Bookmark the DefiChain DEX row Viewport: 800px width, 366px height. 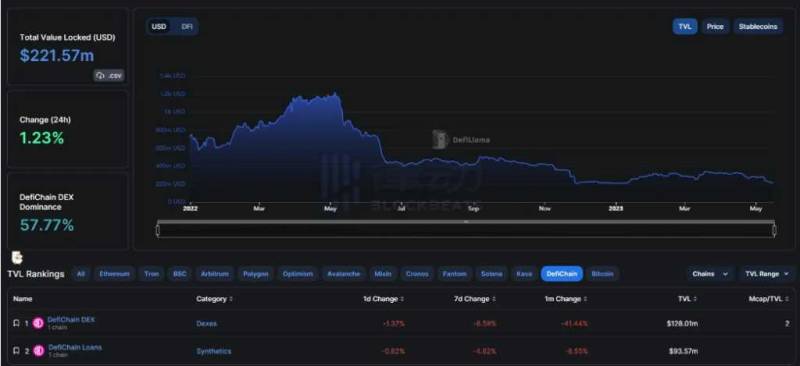[16, 323]
